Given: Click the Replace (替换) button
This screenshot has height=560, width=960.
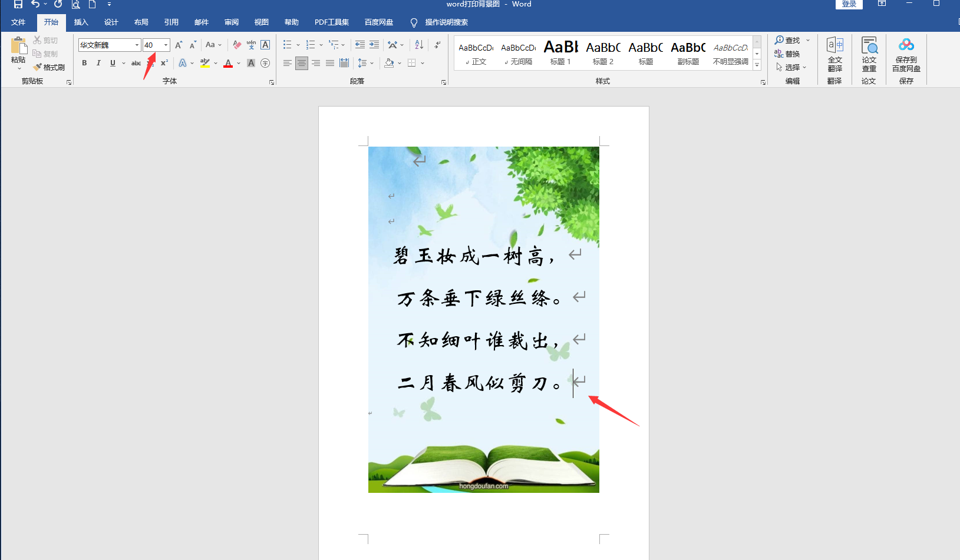Looking at the screenshot, I should point(787,54).
